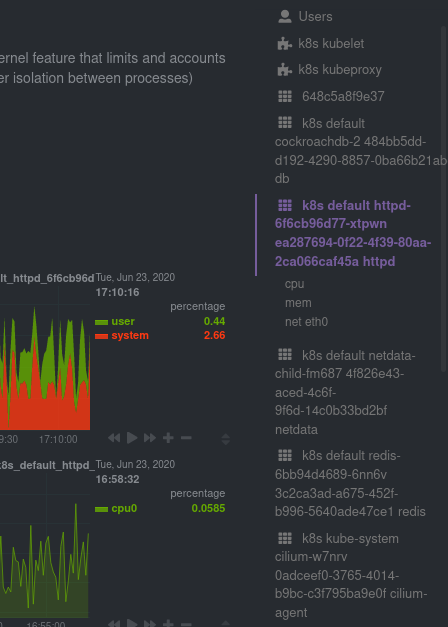The height and width of the screenshot is (627, 448).
Task: Open k8s default netdata-child-fm687 section
Action: pos(345,393)
